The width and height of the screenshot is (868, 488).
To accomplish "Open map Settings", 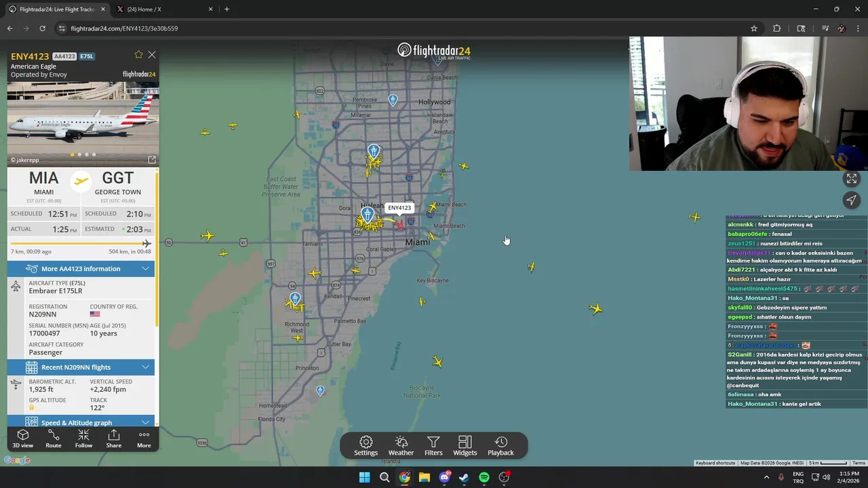I will click(x=366, y=446).
